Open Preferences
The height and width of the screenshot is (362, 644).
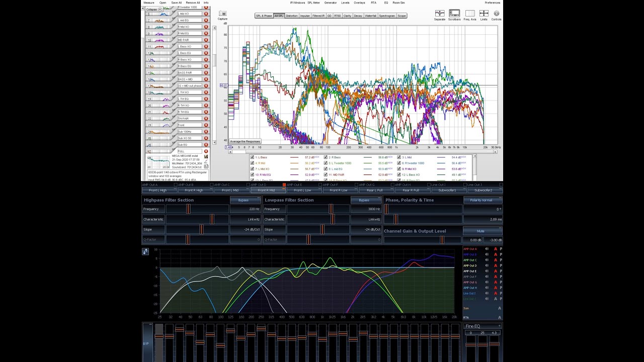(x=493, y=3)
